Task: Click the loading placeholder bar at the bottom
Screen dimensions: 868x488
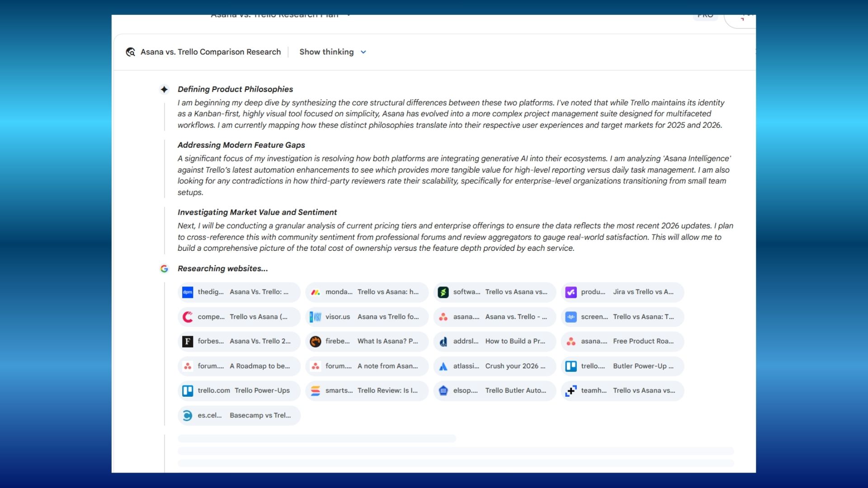Action: tap(316, 438)
